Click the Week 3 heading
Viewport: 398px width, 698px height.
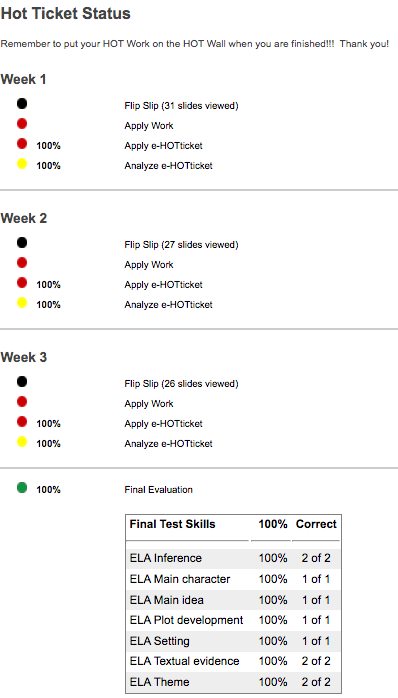point(24,357)
